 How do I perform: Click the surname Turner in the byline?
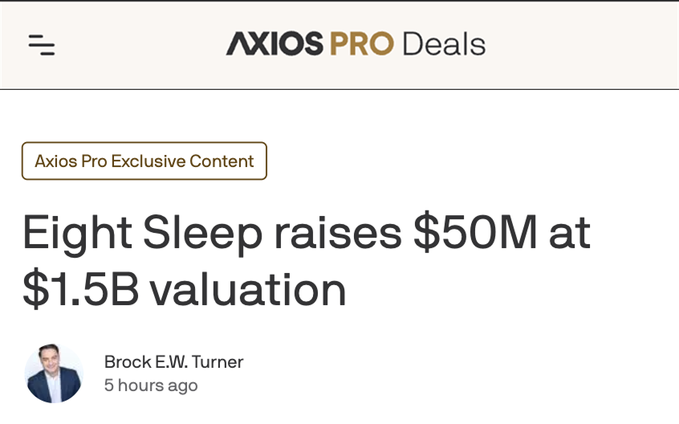pos(217,362)
